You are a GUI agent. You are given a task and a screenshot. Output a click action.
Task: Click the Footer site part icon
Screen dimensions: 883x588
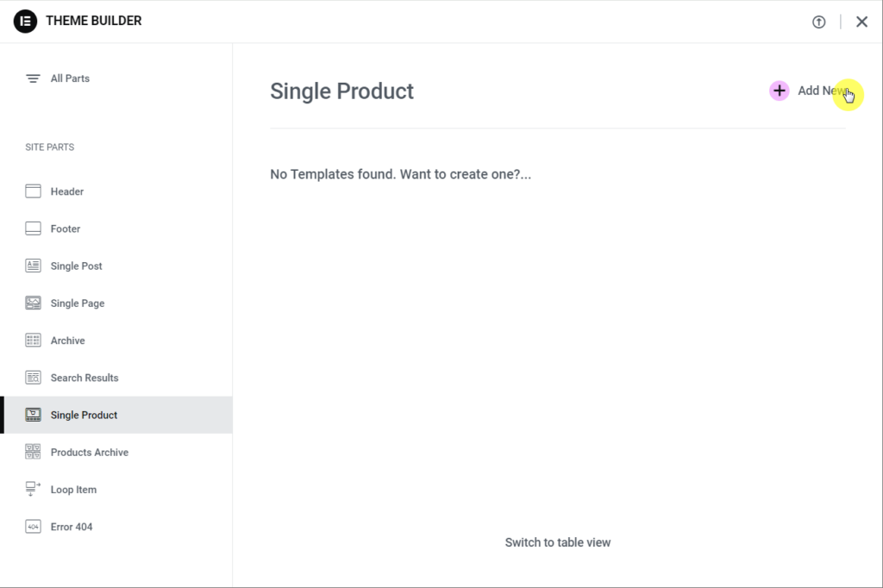pos(34,228)
